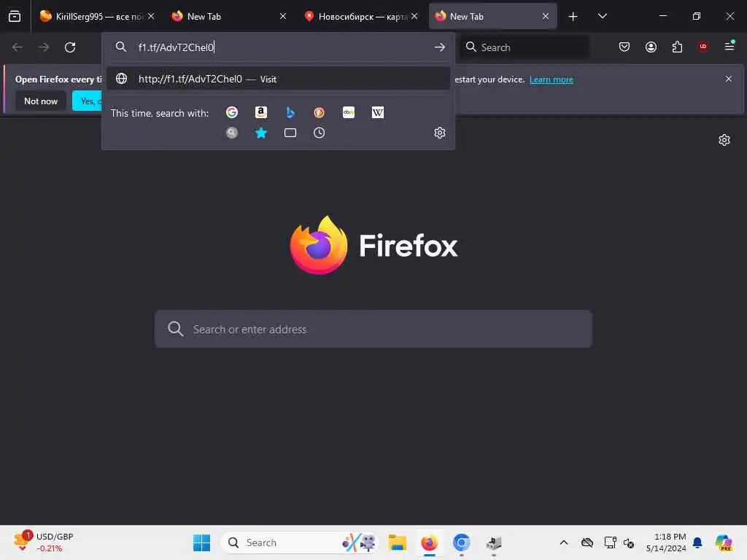Show hidden tray icons chevron

564,542
